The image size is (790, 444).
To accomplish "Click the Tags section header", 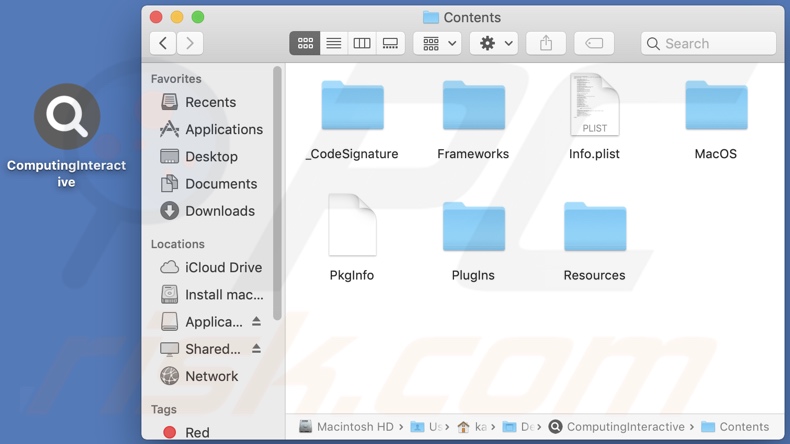I will (164, 410).
